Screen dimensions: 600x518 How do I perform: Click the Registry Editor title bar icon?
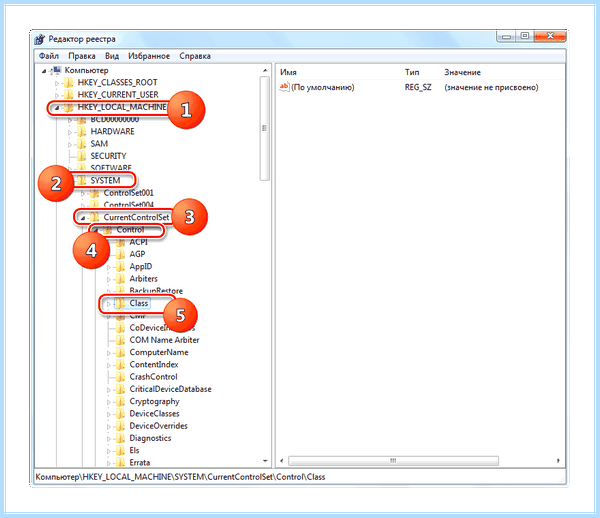[39, 39]
